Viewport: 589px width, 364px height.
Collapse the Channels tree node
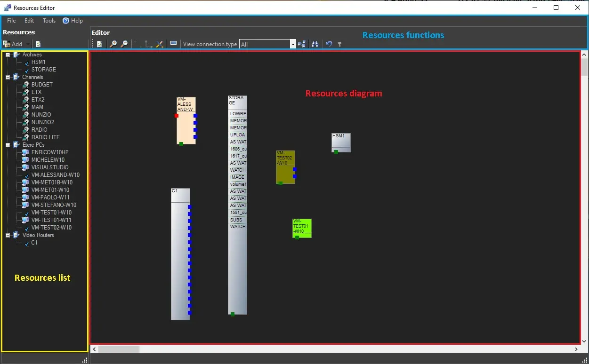pyautogui.click(x=8, y=77)
